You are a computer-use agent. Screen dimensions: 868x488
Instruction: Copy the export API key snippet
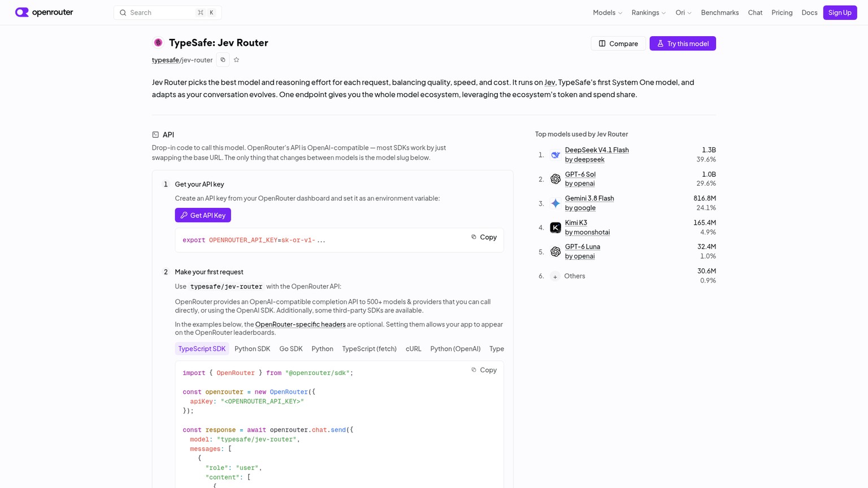pyautogui.click(x=484, y=237)
